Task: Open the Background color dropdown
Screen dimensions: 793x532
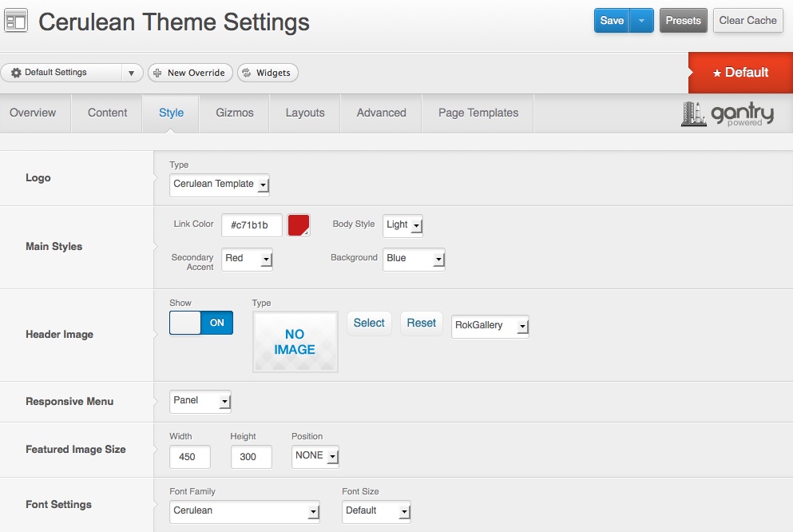Action: coord(414,259)
